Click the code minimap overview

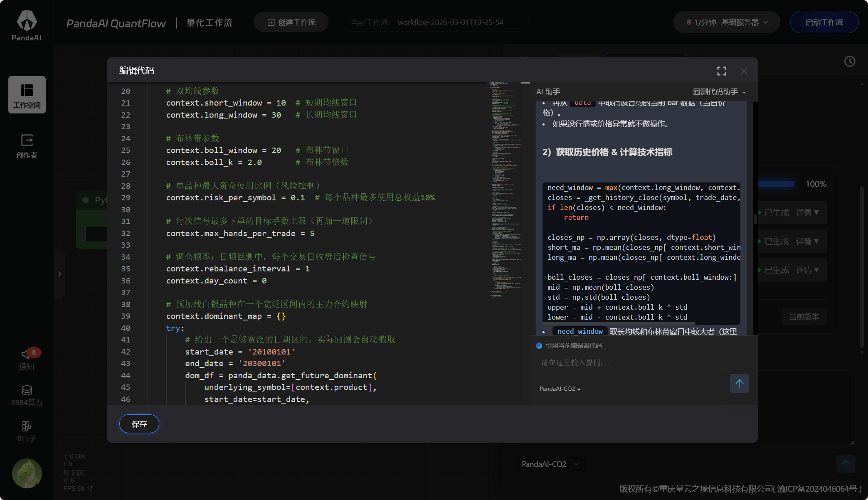(x=505, y=190)
